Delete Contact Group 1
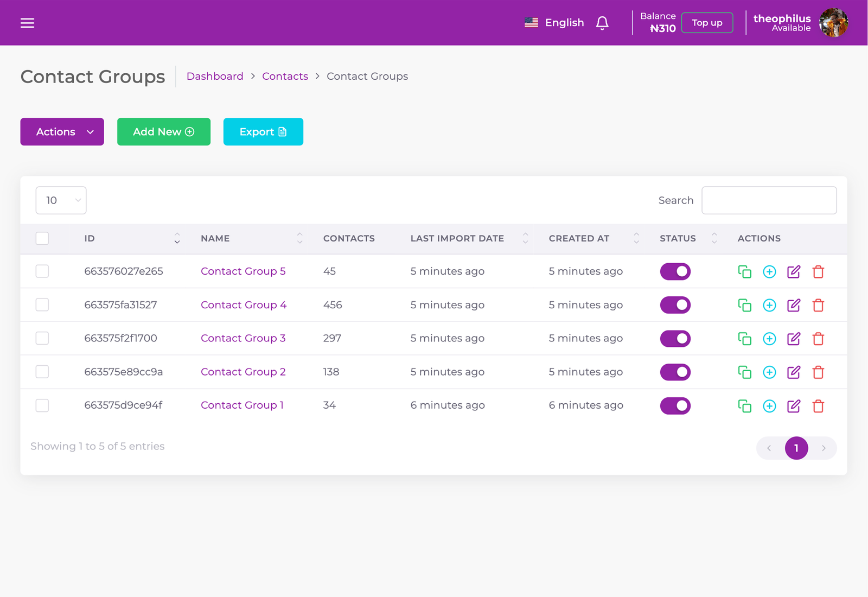This screenshot has width=868, height=597. coord(818,405)
